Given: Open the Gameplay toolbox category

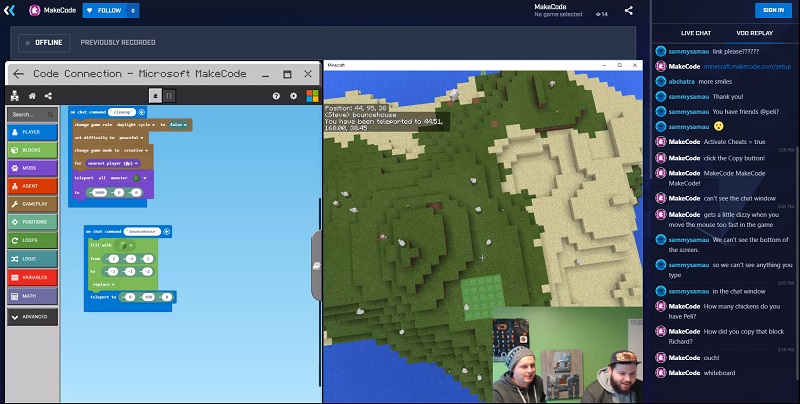Looking at the screenshot, I should pos(32,204).
